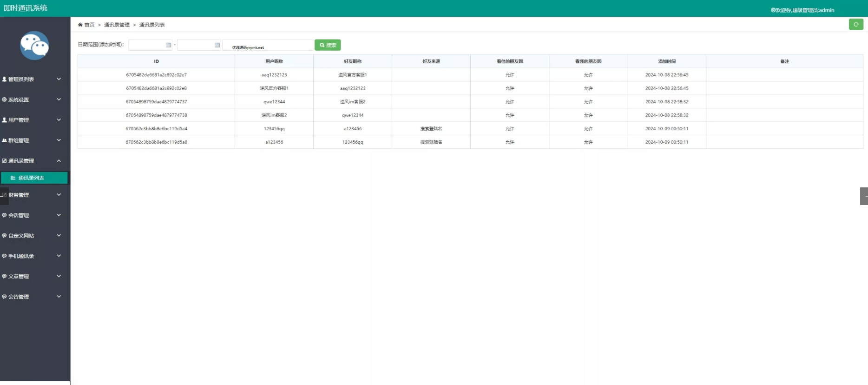Image resolution: width=868 pixels, height=385 pixels.
Task: Select ID cell 6705482da6681a2c892c02e7
Action: pyautogui.click(x=157, y=75)
